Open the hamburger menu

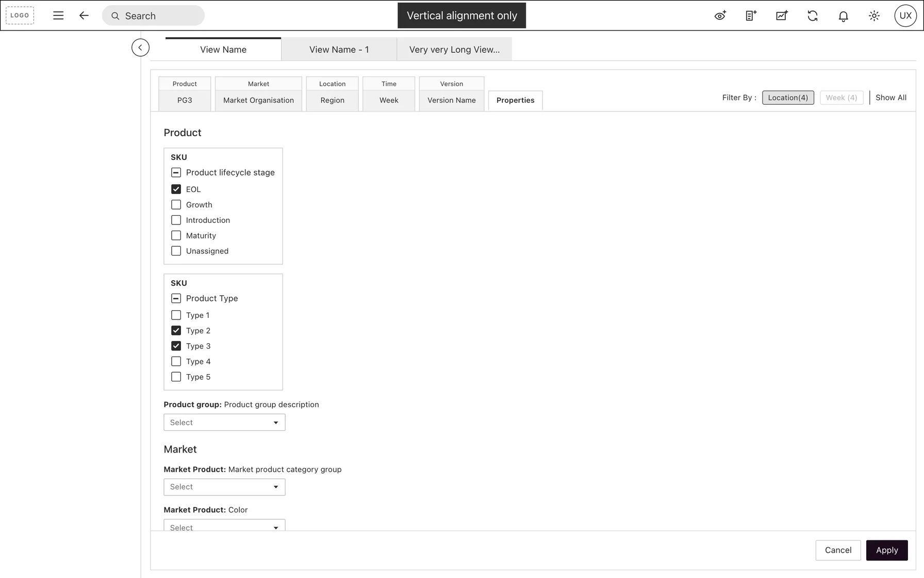click(58, 15)
